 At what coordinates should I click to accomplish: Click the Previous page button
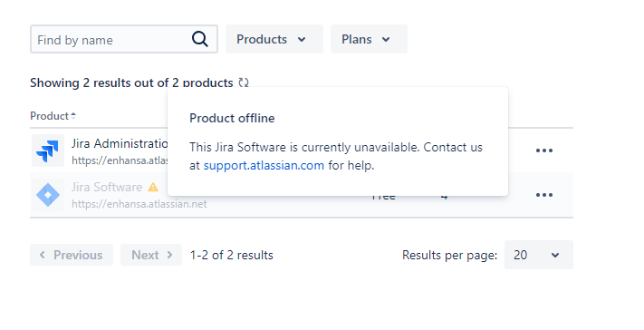tap(72, 255)
